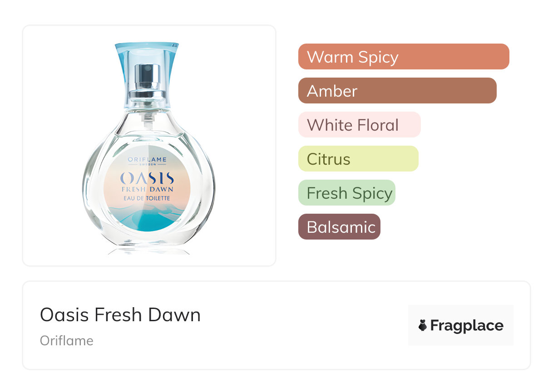The width and height of the screenshot is (553, 392).
Task: Click the Fresh Spicy accord bar
Action: tap(347, 193)
